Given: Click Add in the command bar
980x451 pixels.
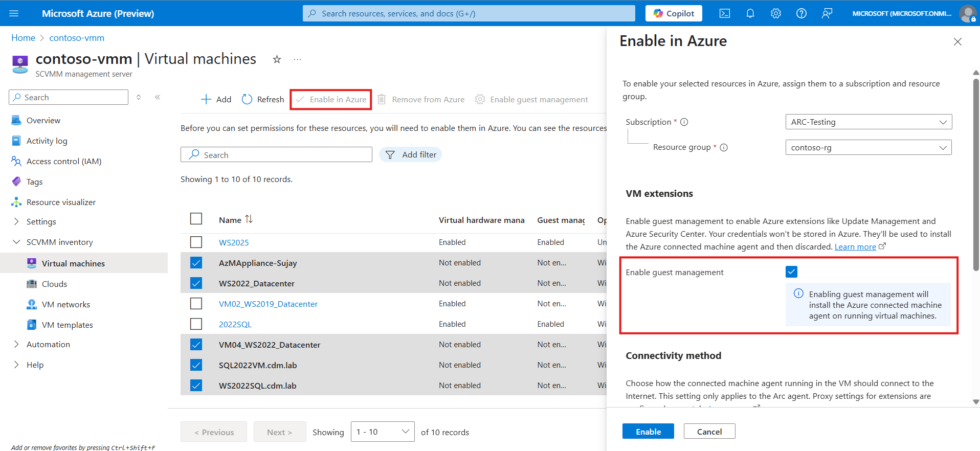Looking at the screenshot, I should [216, 99].
